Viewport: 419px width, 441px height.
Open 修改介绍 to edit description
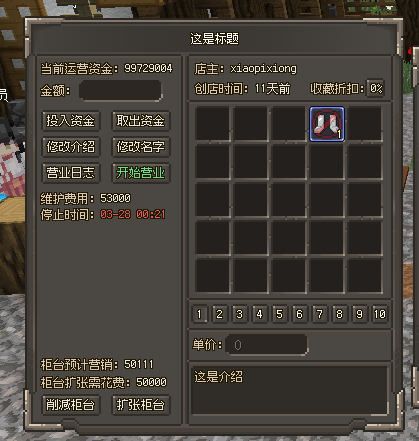[71, 147]
